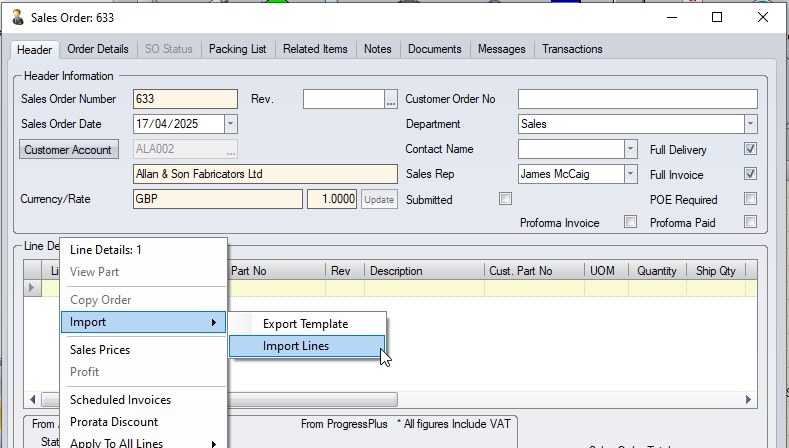Expand the Department dropdown list

(x=750, y=124)
